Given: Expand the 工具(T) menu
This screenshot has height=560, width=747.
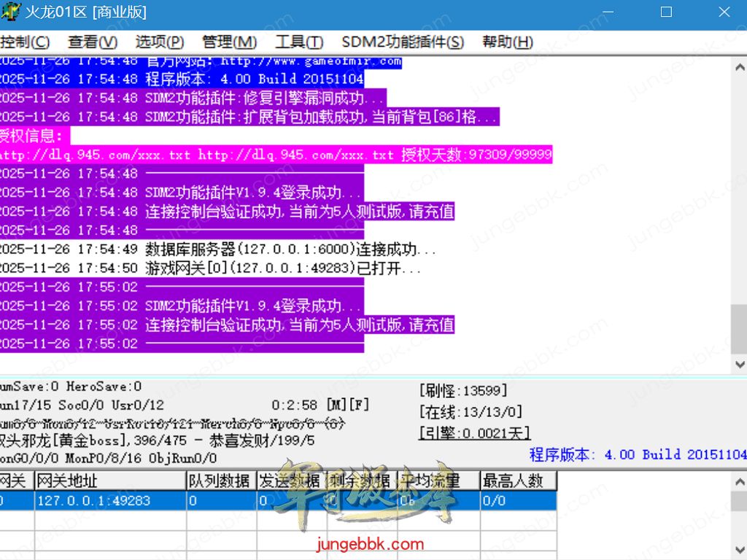Looking at the screenshot, I should 299,42.
